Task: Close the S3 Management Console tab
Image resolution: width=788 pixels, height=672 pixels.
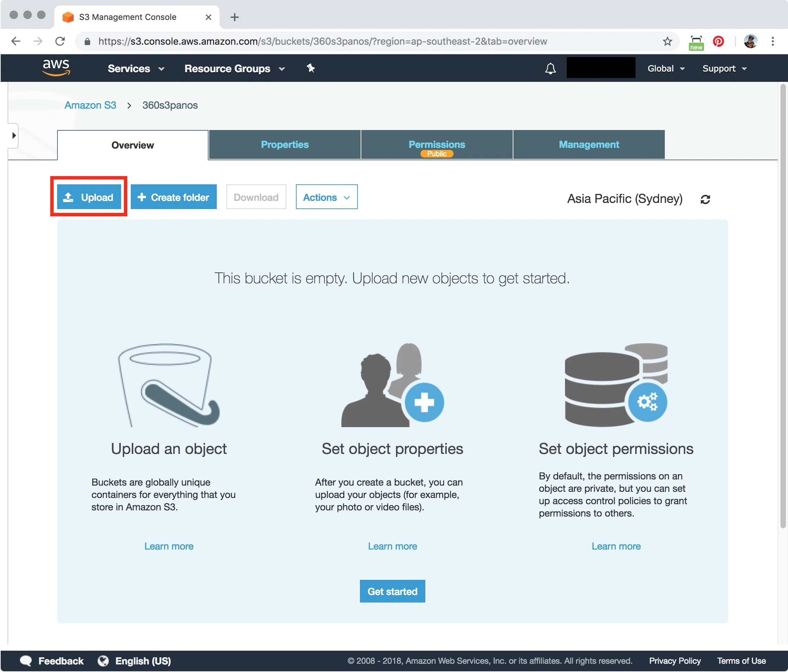Action: (x=208, y=17)
